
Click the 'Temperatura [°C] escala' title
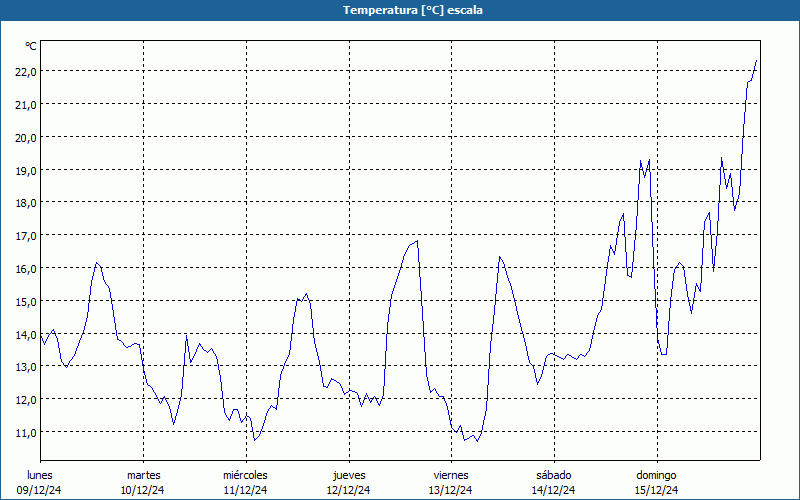413,10
